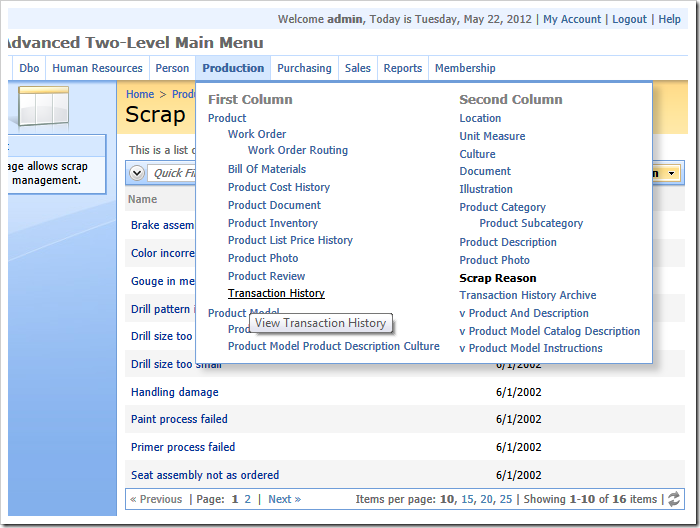Sort by the Name column header

pos(143,199)
